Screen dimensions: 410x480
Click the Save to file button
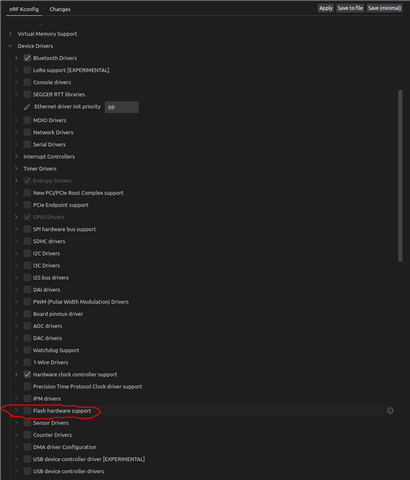click(350, 8)
